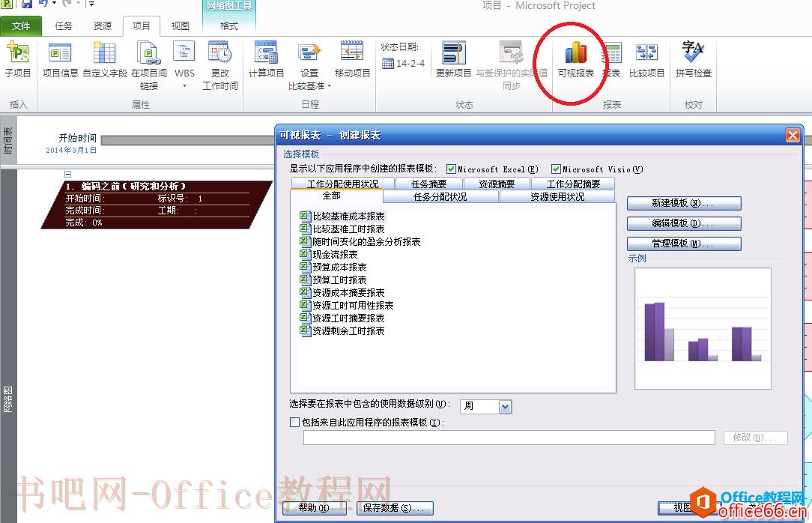This screenshot has height=523, width=812.
Task: Select the 资源使用状况 tab
Action: [x=557, y=197]
